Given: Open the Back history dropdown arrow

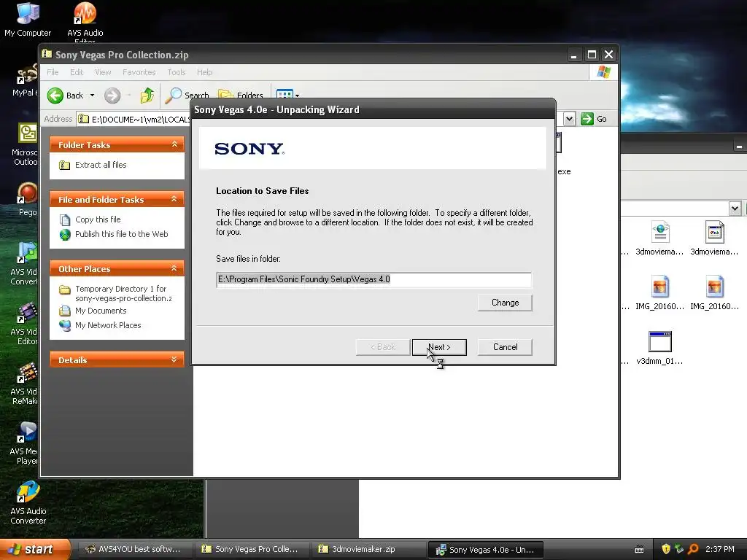Looking at the screenshot, I should click(x=93, y=96).
